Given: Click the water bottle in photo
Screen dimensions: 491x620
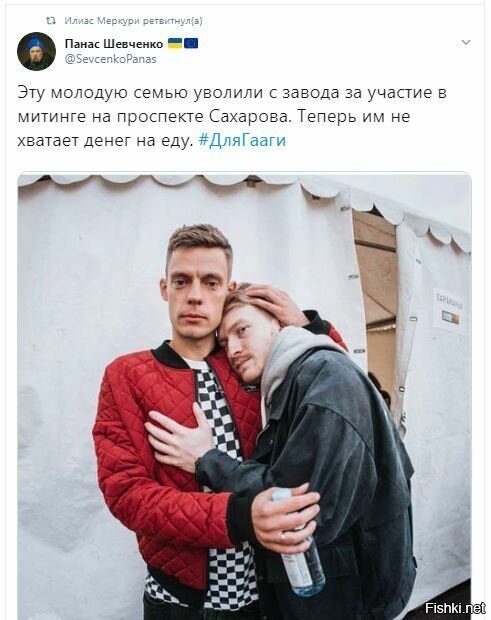Looking at the screenshot, I should [x=299, y=551].
